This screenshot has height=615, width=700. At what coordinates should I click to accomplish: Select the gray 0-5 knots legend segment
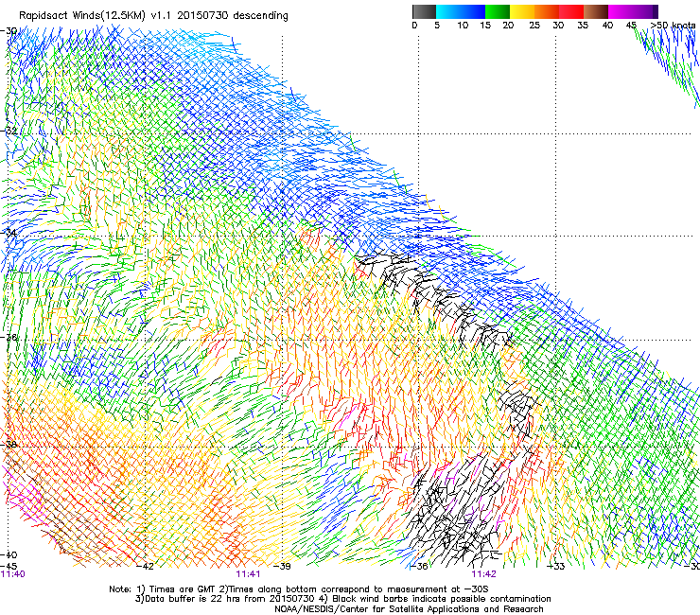424,11
